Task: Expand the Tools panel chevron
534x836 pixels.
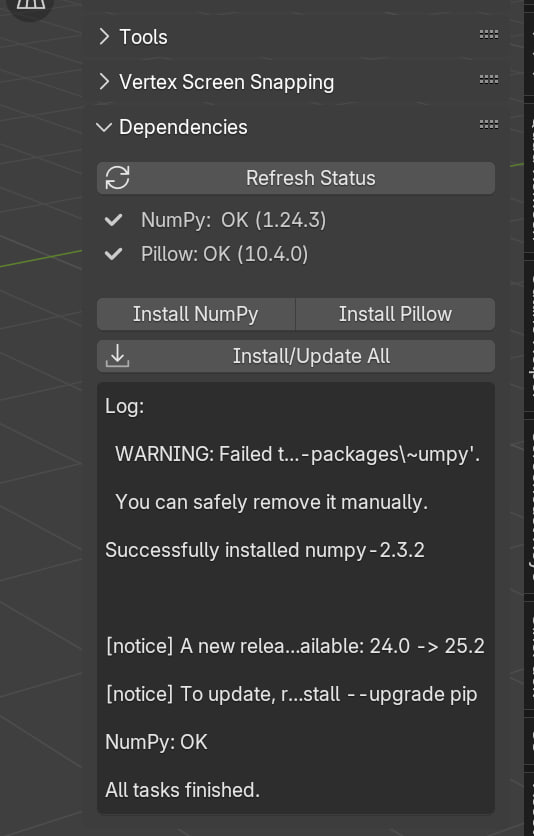Action: click(x=104, y=37)
